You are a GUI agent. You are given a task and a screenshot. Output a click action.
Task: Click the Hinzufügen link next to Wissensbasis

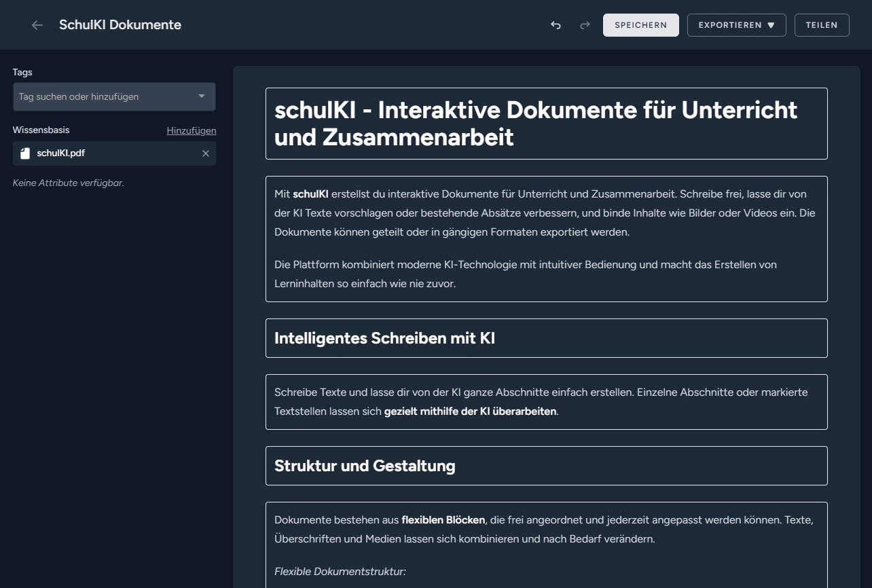[x=192, y=130]
